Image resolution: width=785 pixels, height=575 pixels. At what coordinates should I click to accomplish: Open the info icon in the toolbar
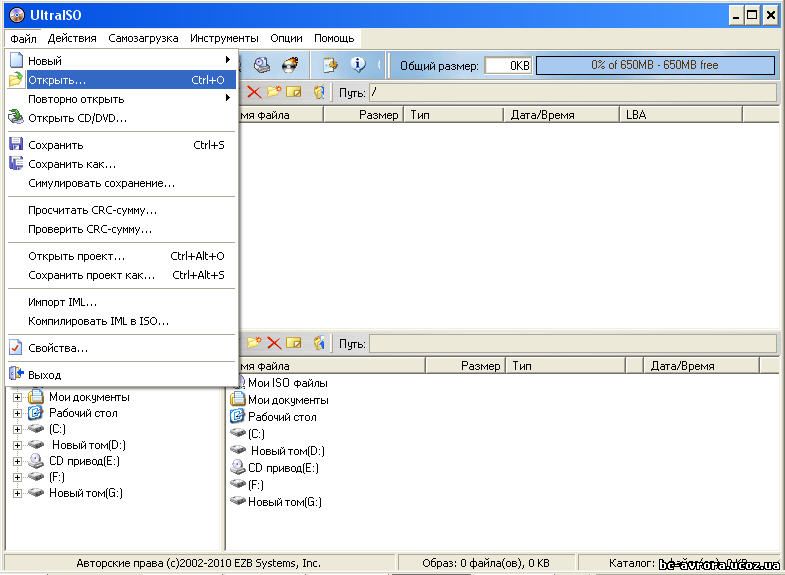pyautogui.click(x=358, y=65)
